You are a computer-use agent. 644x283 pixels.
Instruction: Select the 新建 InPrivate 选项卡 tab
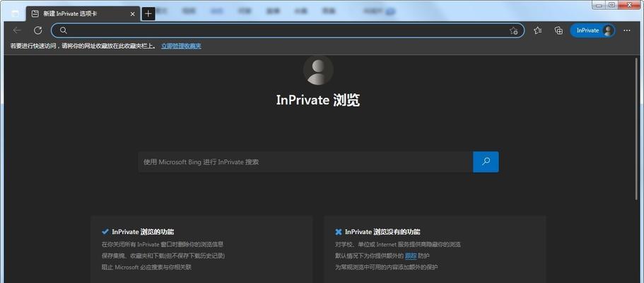click(78, 13)
